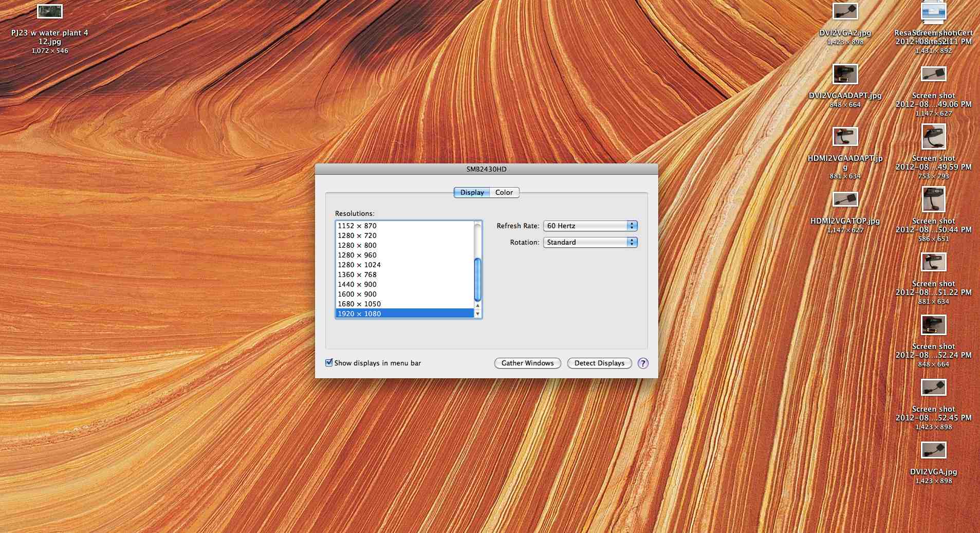
Task: Open the Rotation dropdown menu
Action: click(590, 243)
